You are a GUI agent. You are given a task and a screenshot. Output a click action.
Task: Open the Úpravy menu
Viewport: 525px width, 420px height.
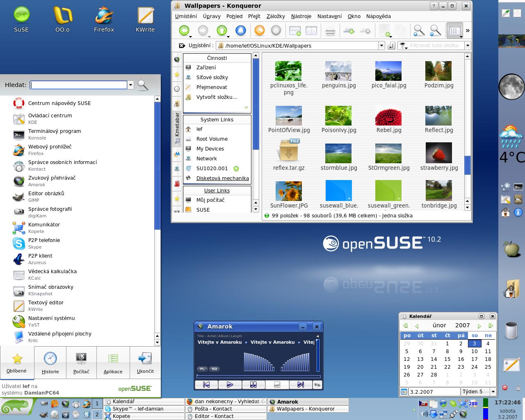pyautogui.click(x=212, y=16)
